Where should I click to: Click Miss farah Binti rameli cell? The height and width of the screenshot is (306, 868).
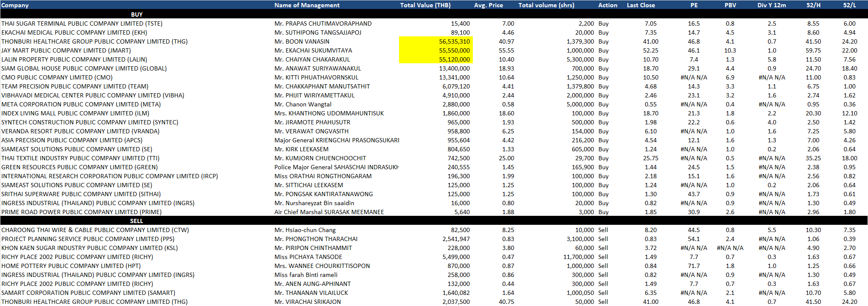pos(306,275)
